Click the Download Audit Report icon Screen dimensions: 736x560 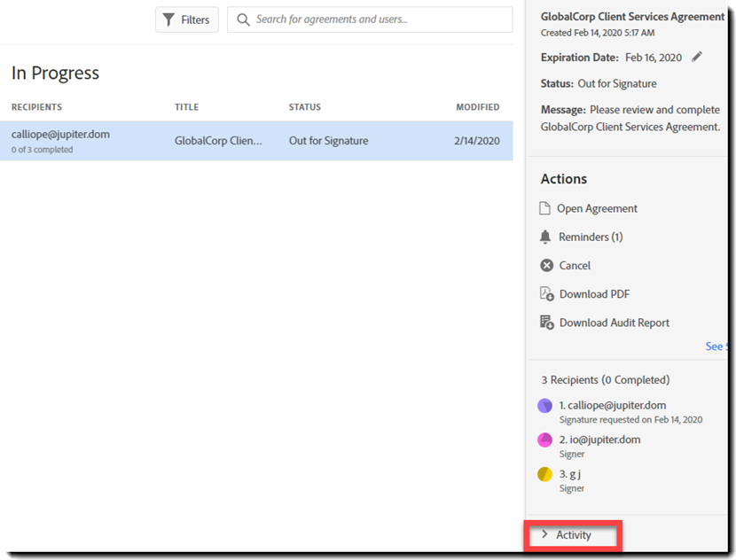coord(546,323)
